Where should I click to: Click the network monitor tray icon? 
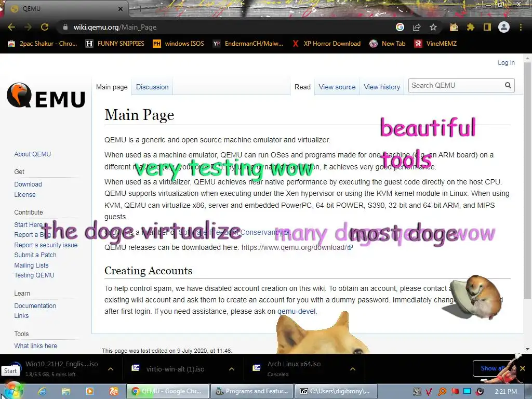point(467,392)
